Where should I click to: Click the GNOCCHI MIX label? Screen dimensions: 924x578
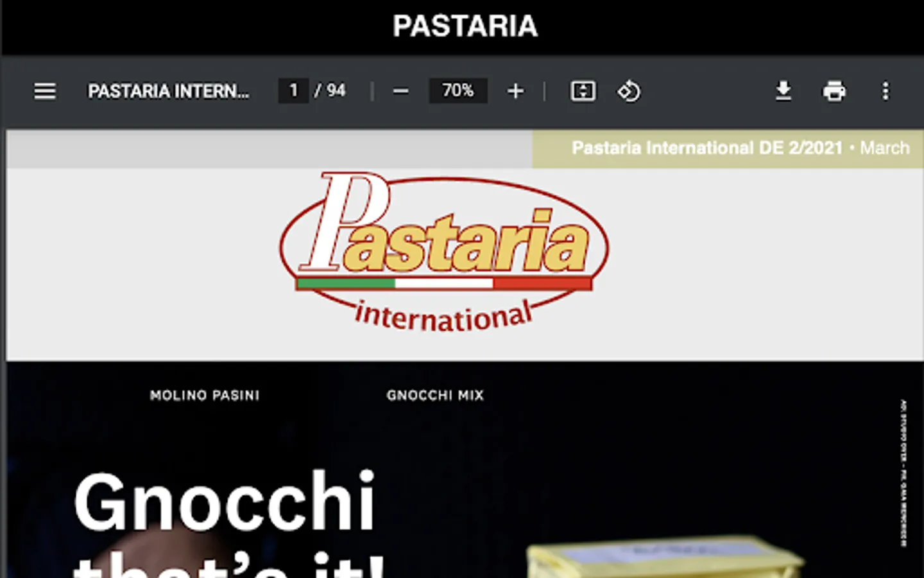435,396
